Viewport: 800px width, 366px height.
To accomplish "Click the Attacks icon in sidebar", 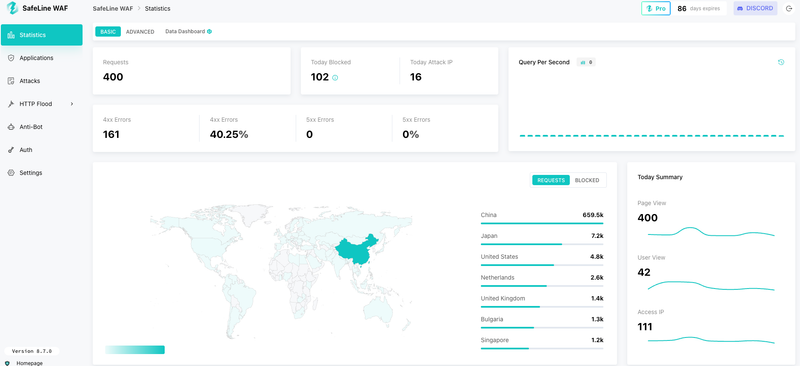I will click(11, 81).
